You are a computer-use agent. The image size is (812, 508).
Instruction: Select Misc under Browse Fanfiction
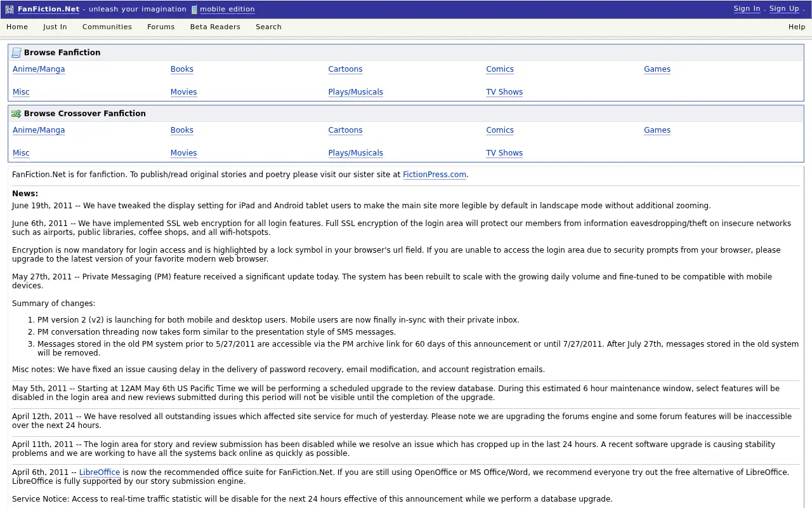(x=21, y=92)
